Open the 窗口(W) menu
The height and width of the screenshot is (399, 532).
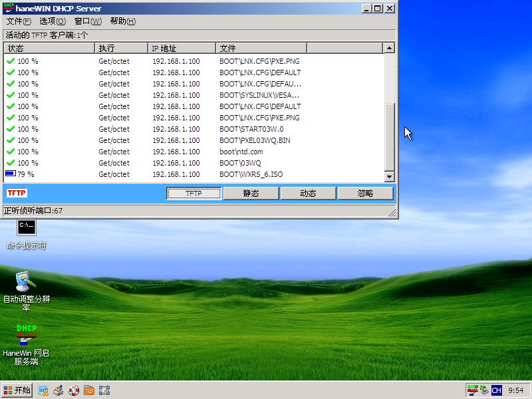pyautogui.click(x=88, y=21)
